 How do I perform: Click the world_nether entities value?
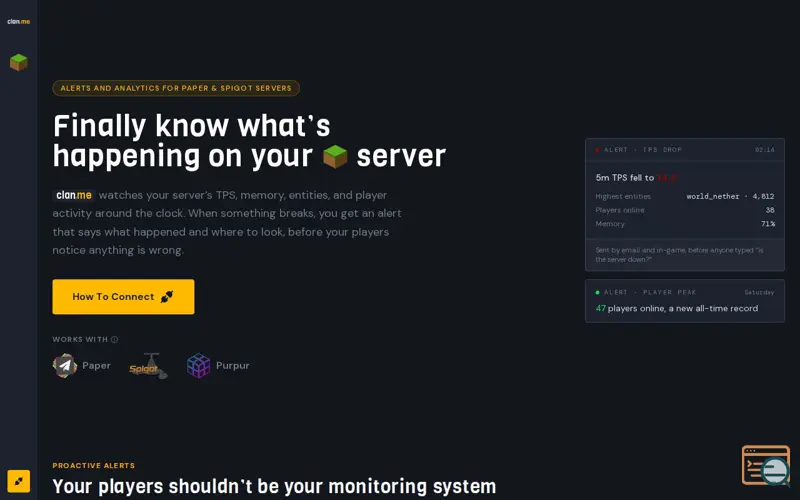[730, 196]
